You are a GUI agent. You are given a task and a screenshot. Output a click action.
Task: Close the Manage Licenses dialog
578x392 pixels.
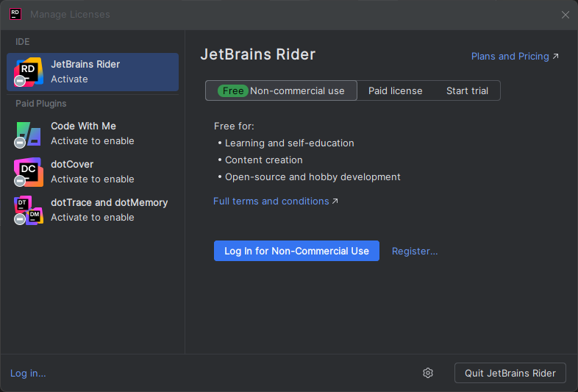tap(565, 15)
